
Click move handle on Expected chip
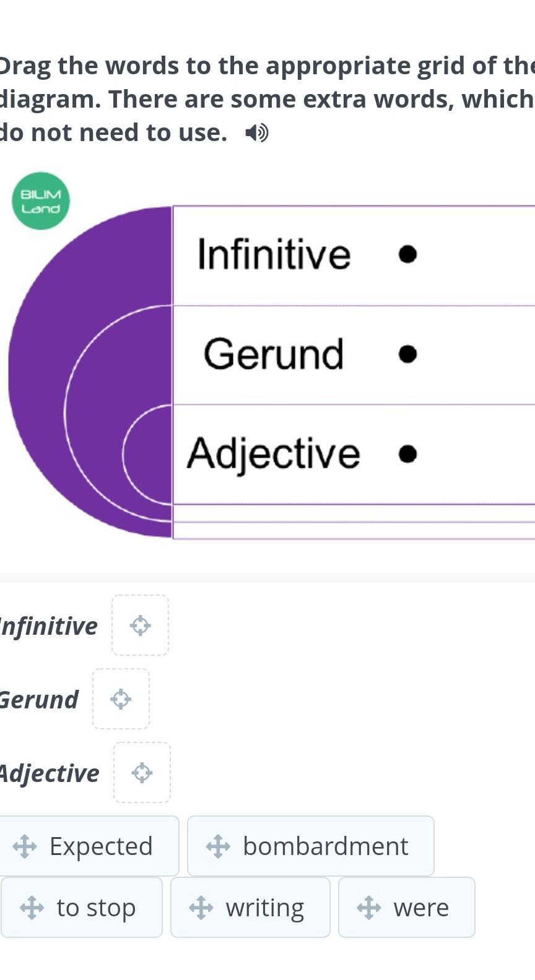point(25,846)
